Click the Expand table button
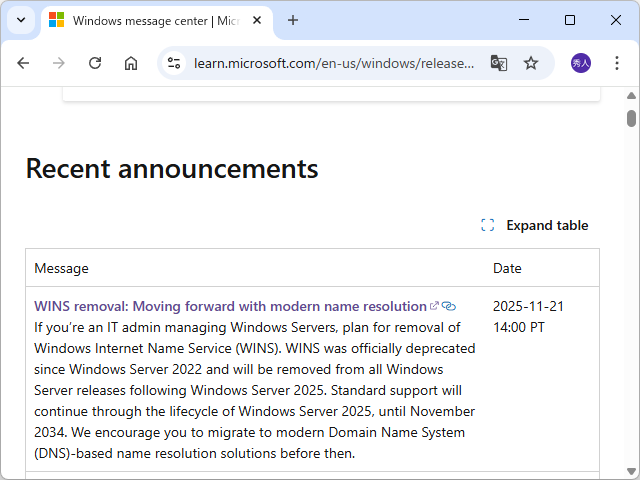This screenshot has width=640, height=480. 535,225
